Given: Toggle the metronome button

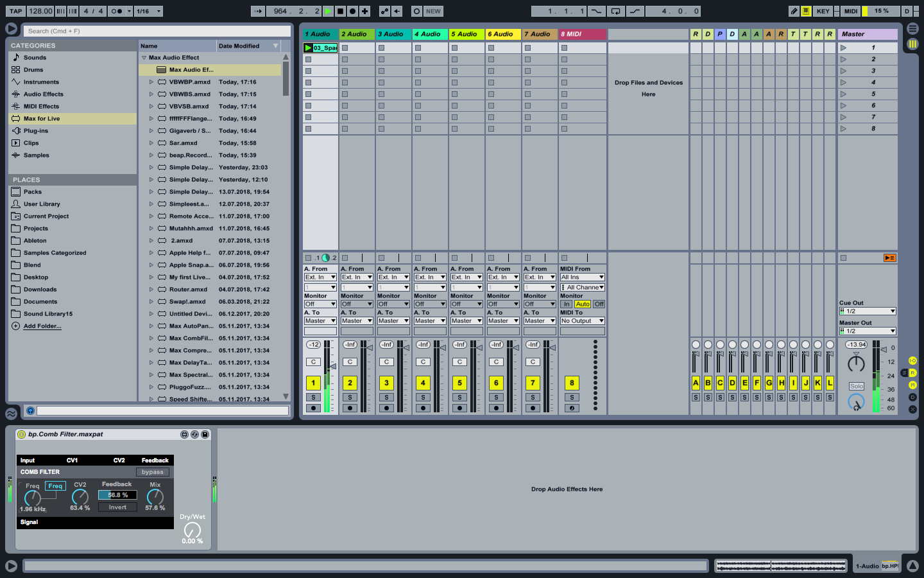Looking at the screenshot, I should pyautogui.click(x=117, y=11).
